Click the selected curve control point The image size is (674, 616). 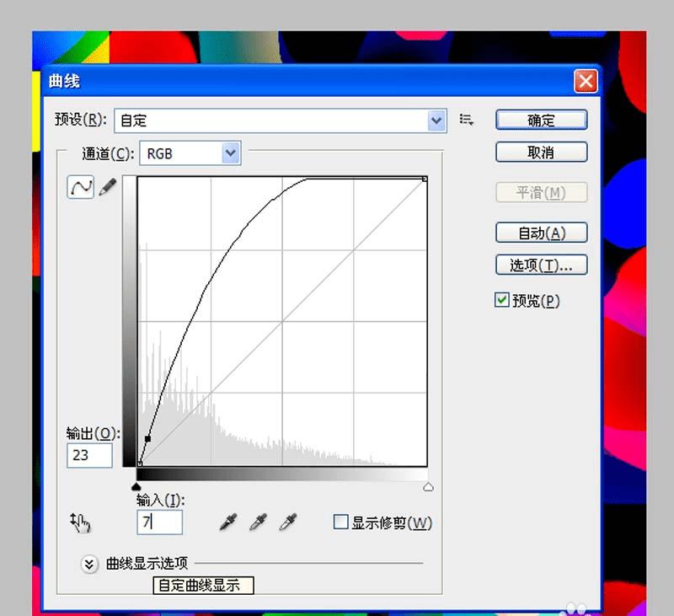click(x=148, y=439)
